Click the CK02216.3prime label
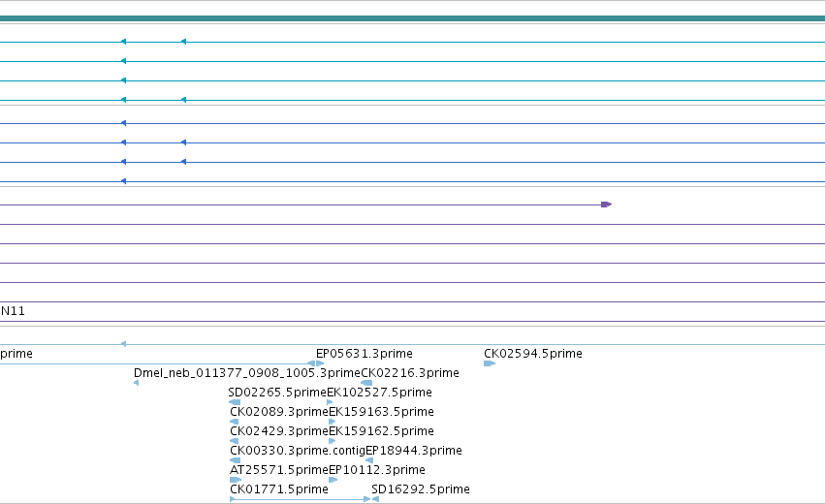Image resolution: width=825 pixels, height=504 pixels. pyautogui.click(x=410, y=373)
